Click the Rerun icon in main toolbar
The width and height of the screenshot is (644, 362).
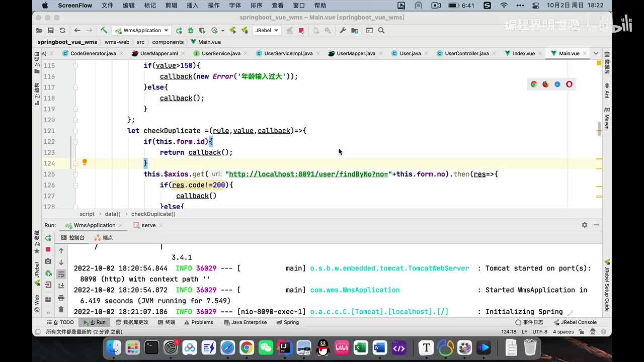[179, 31]
